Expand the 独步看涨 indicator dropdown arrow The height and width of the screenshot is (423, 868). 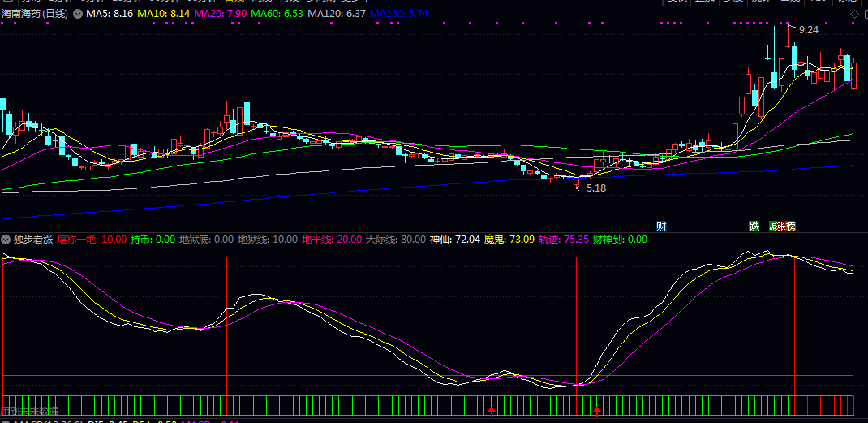point(6,240)
